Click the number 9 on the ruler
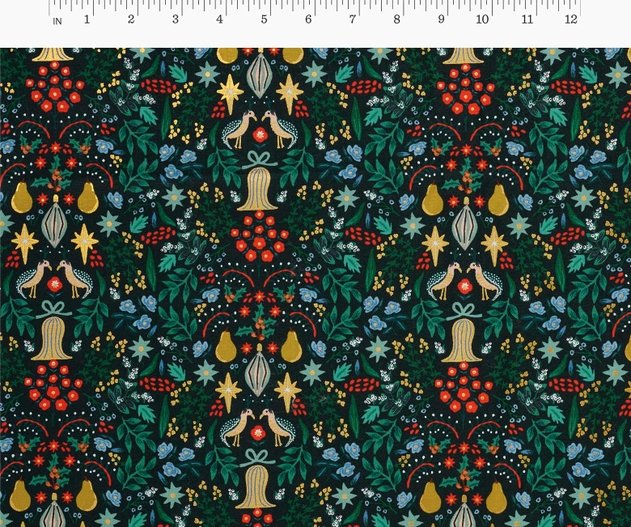Viewport: 631px width, 527px height. click(441, 19)
